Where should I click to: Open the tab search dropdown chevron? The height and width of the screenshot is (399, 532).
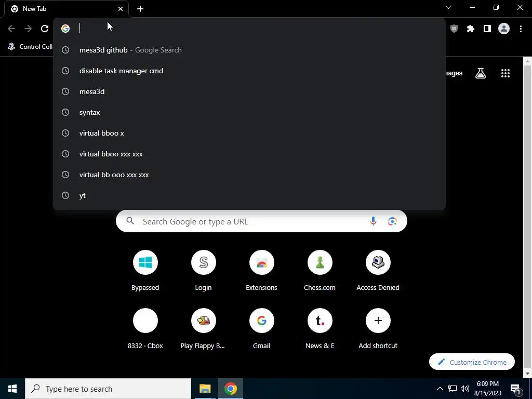point(448,7)
